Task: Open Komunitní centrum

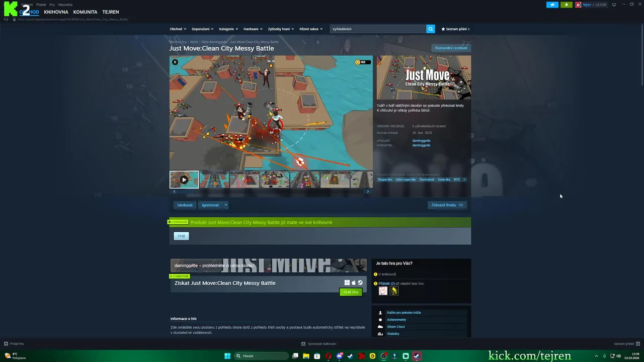Action: click(x=451, y=48)
